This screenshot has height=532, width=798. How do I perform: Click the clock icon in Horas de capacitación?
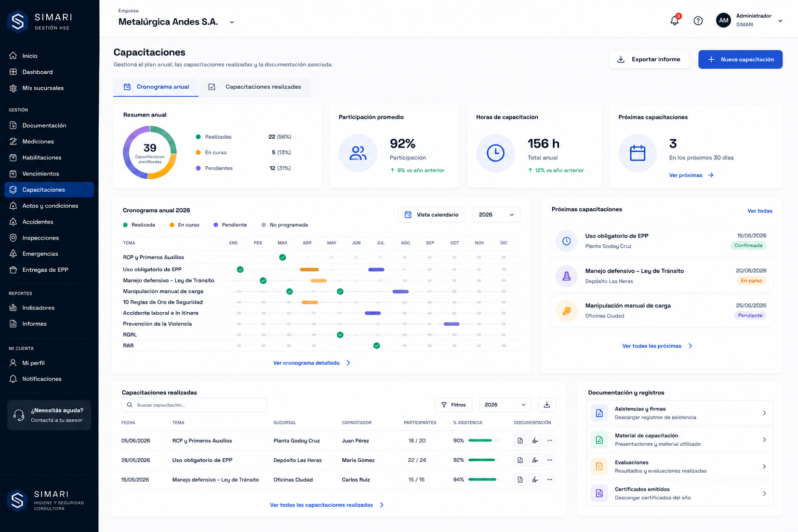[496, 153]
